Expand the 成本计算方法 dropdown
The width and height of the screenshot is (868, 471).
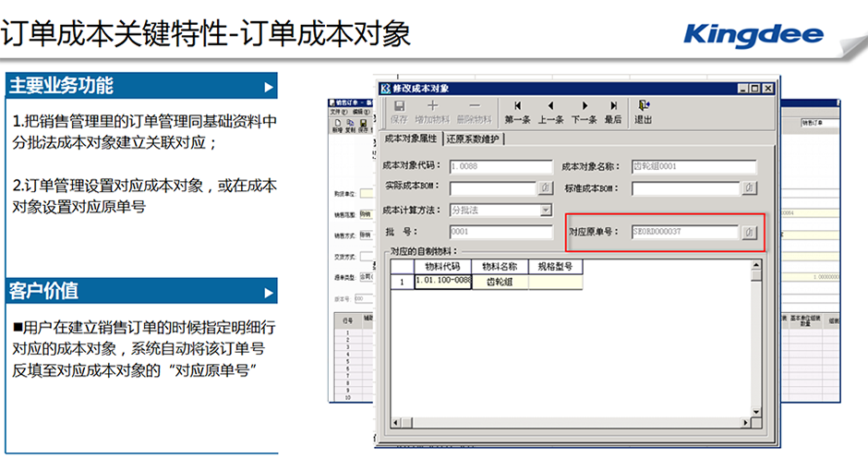click(x=545, y=211)
